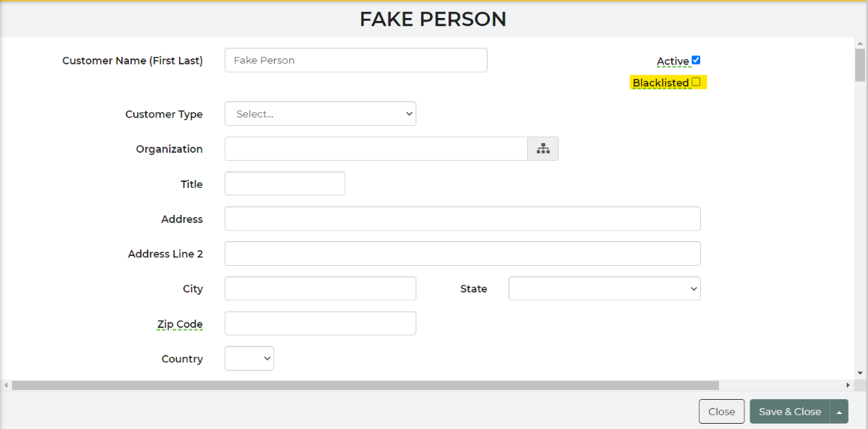Viewport: 868px width, 429px height.
Task: Click the Address Line 2 field
Action: tap(463, 254)
